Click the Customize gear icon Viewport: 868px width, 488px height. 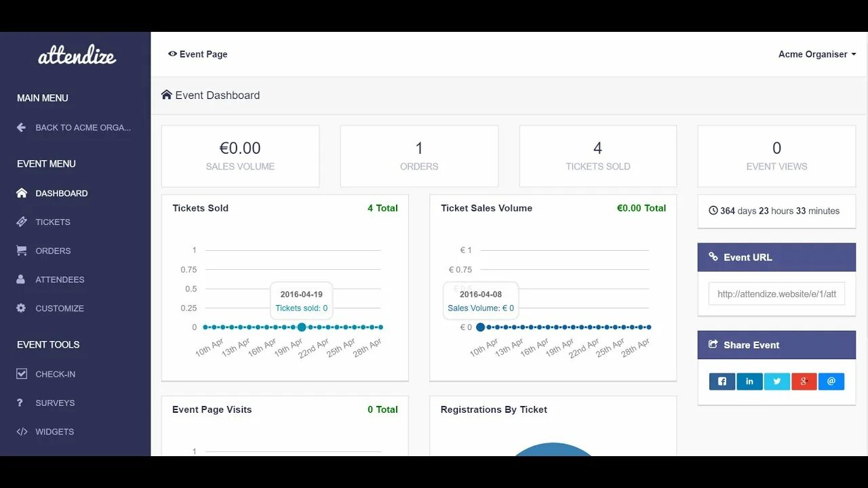[x=21, y=308]
